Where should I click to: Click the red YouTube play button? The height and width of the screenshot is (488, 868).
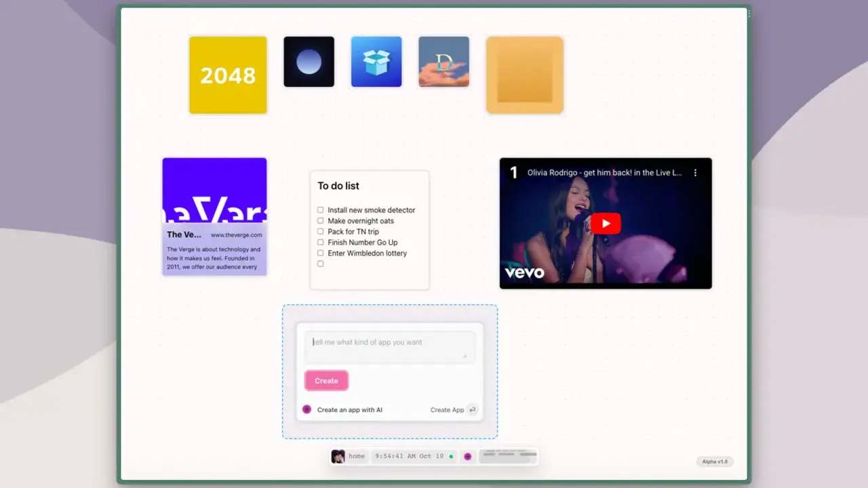coord(606,224)
